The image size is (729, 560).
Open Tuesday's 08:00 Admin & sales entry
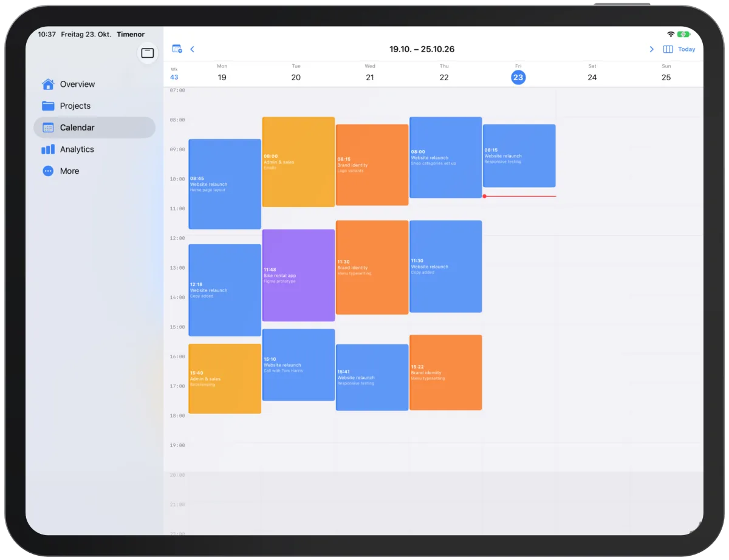click(x=298, y=162)
